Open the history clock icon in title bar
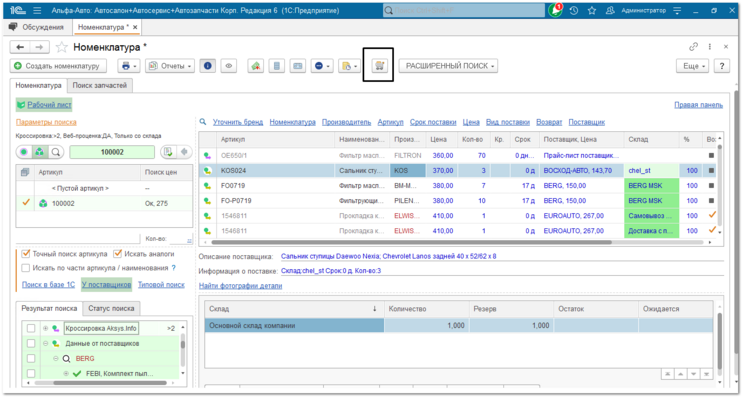The height and width of the screenshot is (398, 743). click(x=574, y=10)
